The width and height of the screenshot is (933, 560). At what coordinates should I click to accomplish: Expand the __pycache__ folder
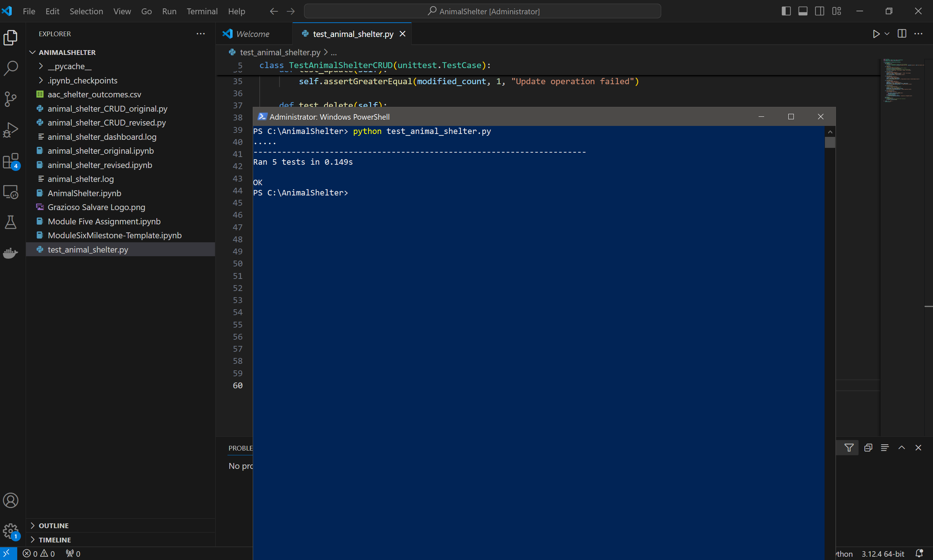pyautogui.click(x=41, y=66)
